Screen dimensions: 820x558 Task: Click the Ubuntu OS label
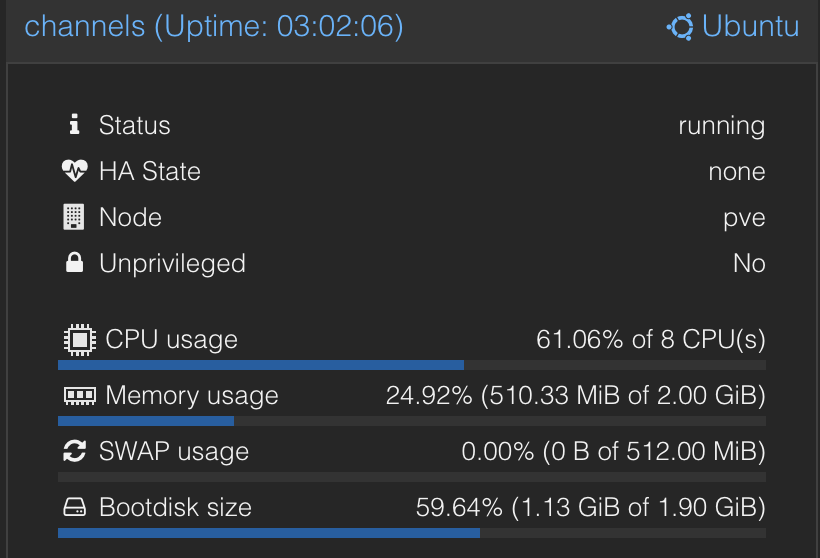(750, 26)
